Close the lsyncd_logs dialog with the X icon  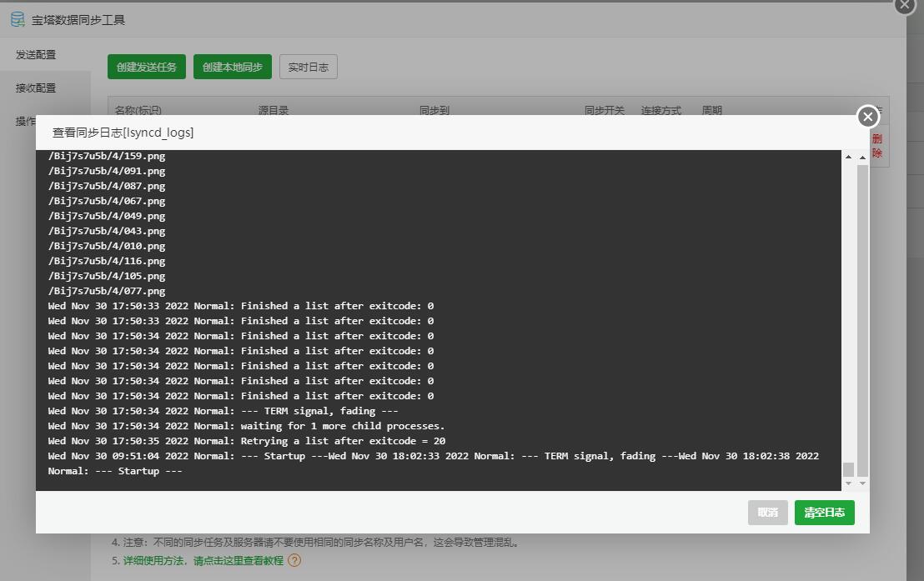click(x=867, y=117)
